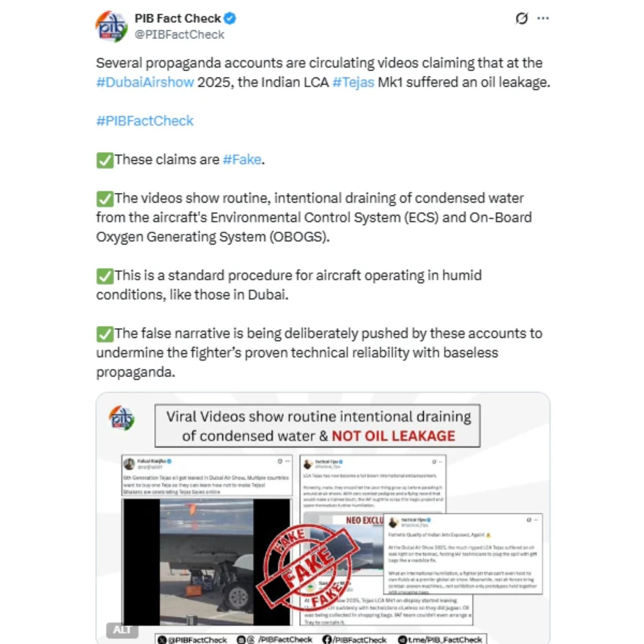The image size is (644, 644).
Task: Click green checkmark beside 'The videos show routine'
Action: pyautogui.click(x=105, y=199)
